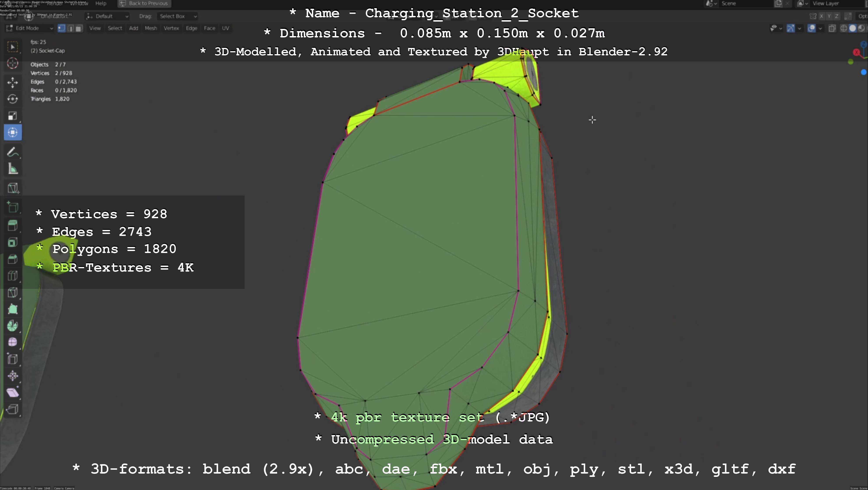Activate the Rotate tool
Image resolution: width=868 pixels, height=490 pixels.
(x=12, y=99)
